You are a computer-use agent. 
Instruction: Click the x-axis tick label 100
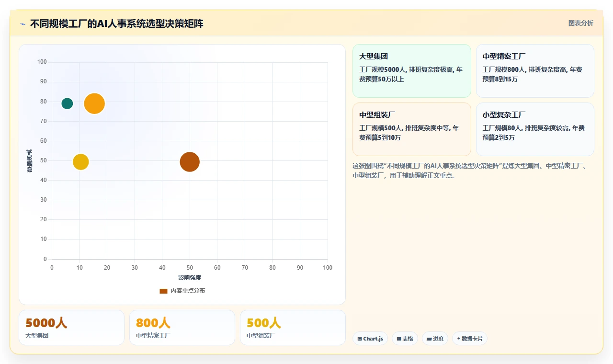tap(328, 268)
